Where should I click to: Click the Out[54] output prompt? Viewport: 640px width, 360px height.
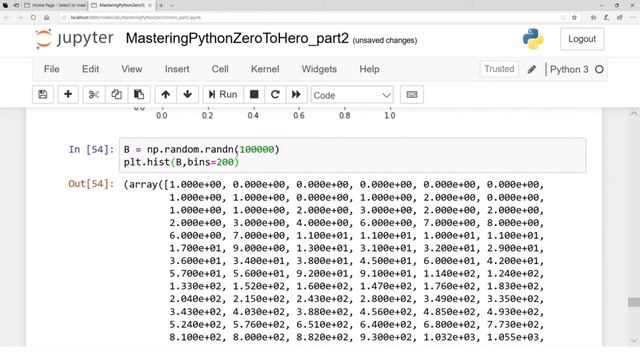[91, 184]
